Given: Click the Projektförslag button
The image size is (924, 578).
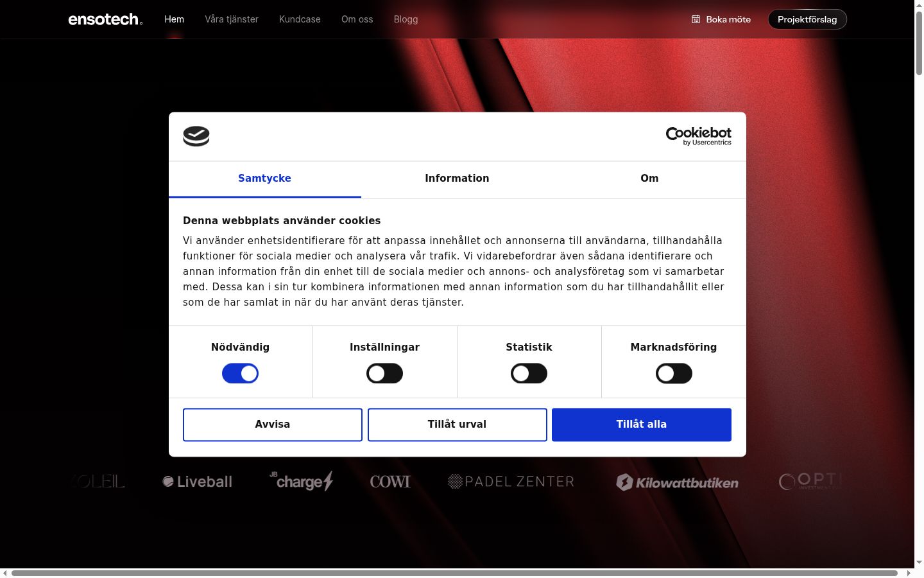Looking at the screenshot, I should [807, 19].
